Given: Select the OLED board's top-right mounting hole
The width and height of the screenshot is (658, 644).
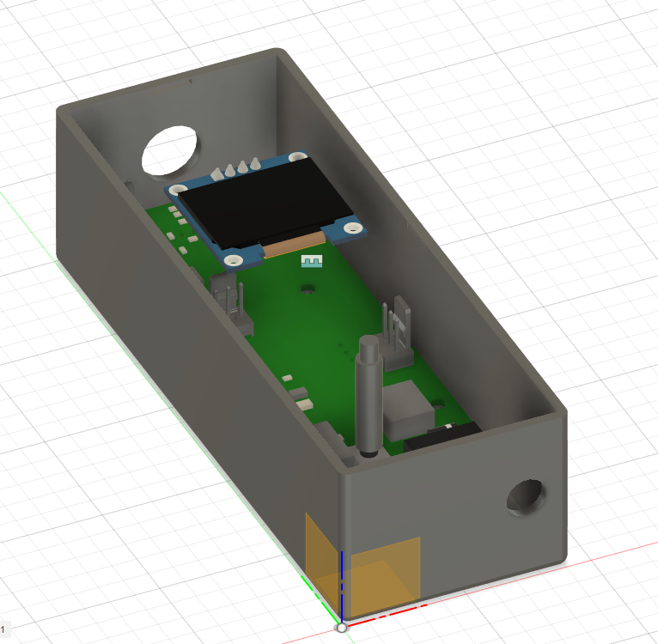Looking at the screenshot, I should [297, 157].
